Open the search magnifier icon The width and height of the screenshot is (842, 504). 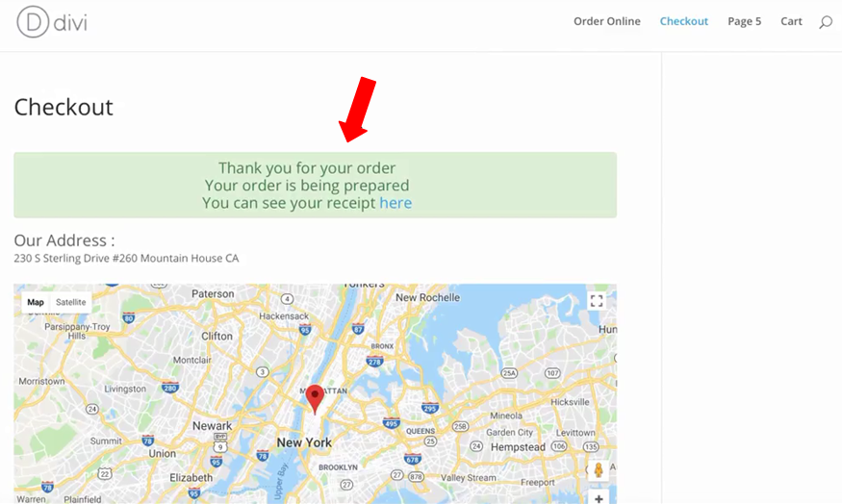click(826, 22)
